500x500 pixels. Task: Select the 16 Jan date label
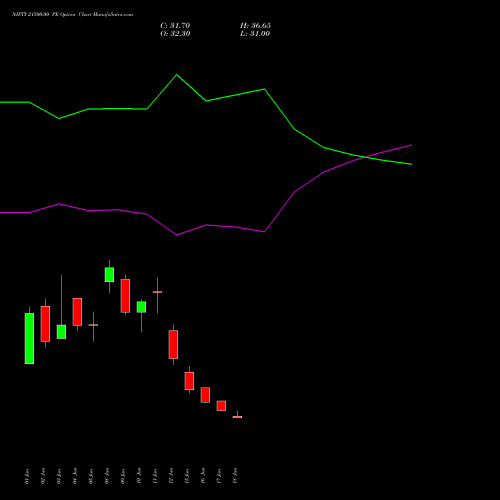click(203, 476)
